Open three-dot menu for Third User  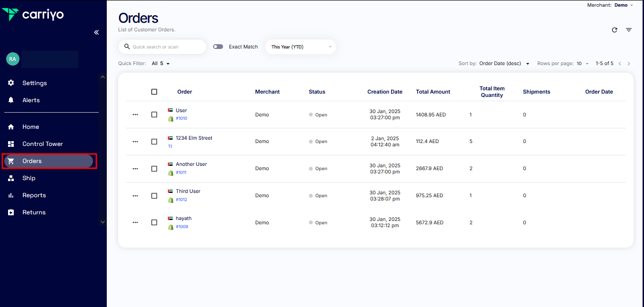(x=135, y=196)
